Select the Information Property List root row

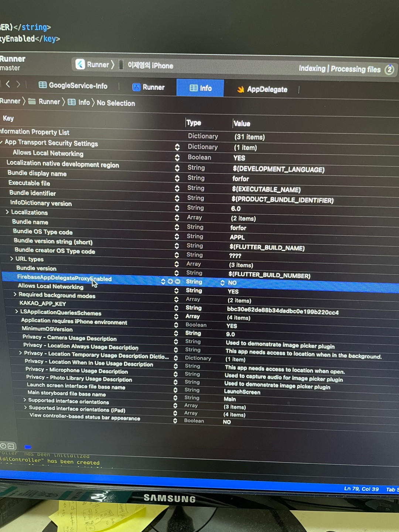[34, 132]
